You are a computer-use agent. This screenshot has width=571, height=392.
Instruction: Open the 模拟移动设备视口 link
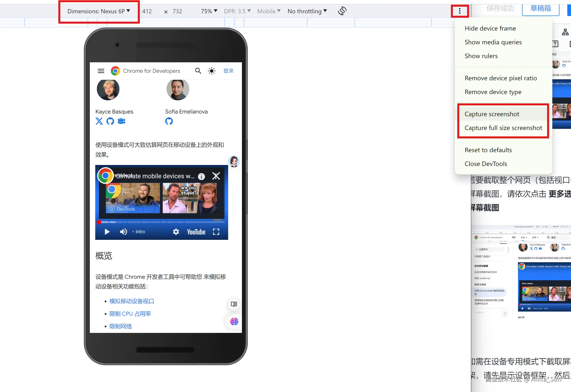[x=132, y=301]
